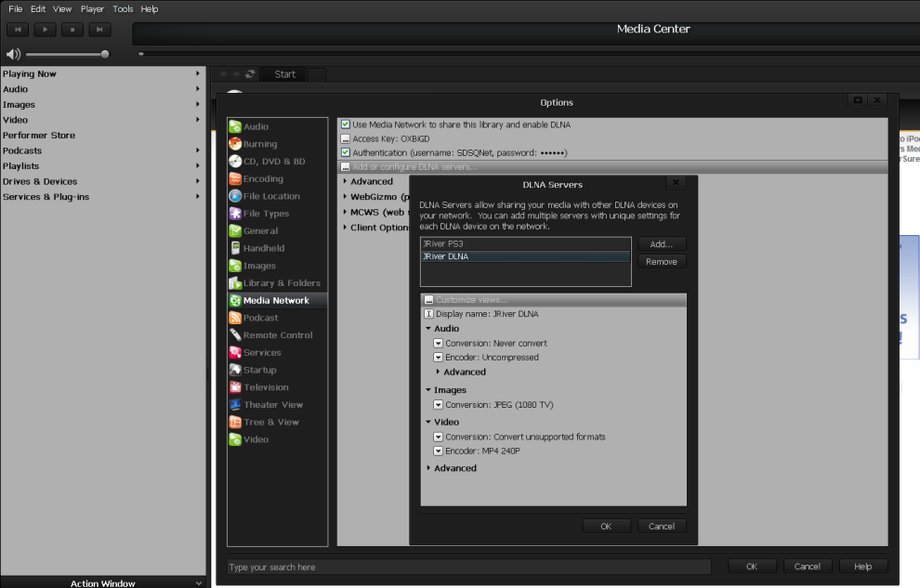This screenshot has width=920, height=588.
Task: Select Media Network options icon
Action: pyautogui.click(x=235, y=300)
